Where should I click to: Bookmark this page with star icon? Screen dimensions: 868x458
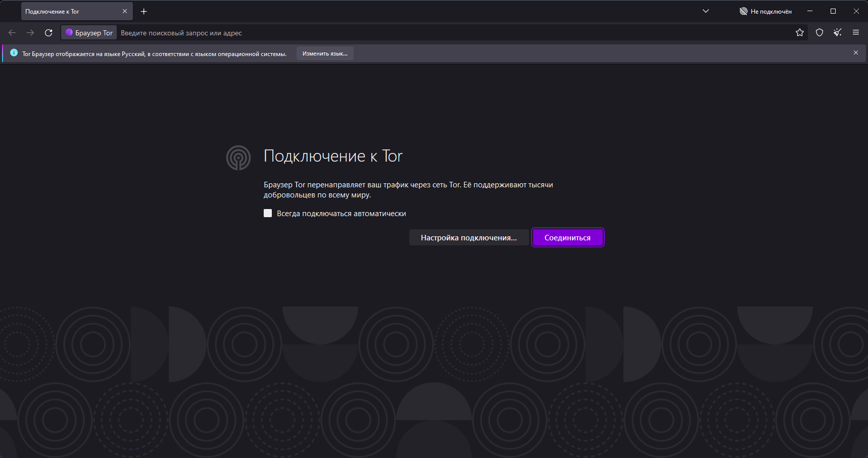coord(800,33)
